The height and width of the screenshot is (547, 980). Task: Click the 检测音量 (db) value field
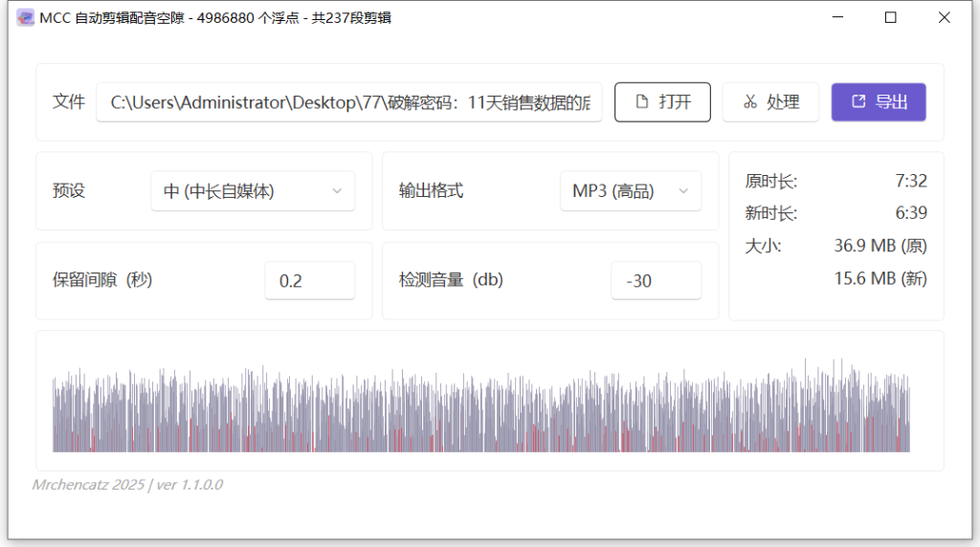(656, 281)
